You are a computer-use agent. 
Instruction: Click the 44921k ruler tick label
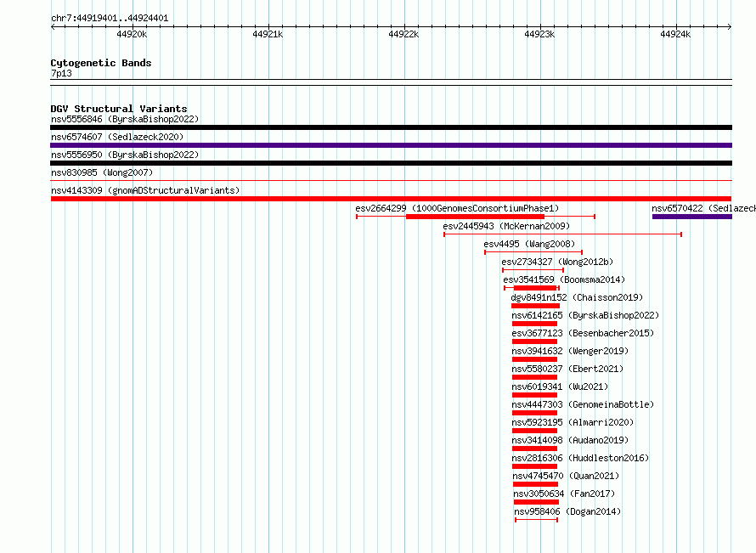pyautogui.click(x=268, y=34)
